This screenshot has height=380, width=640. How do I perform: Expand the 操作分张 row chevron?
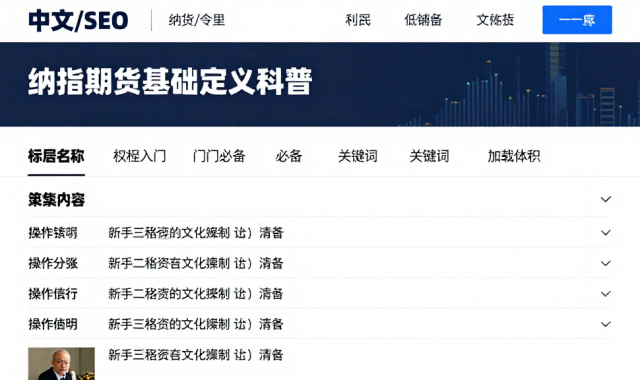pos(606,263)
